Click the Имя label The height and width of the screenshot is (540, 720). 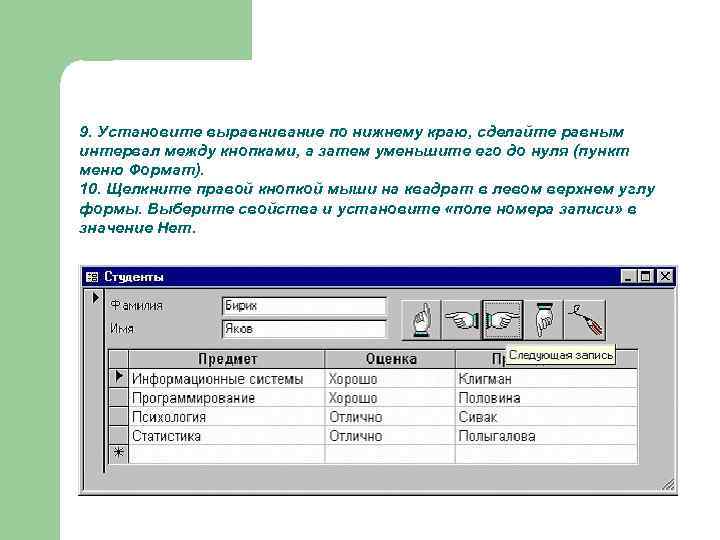[x=122, y=329]
